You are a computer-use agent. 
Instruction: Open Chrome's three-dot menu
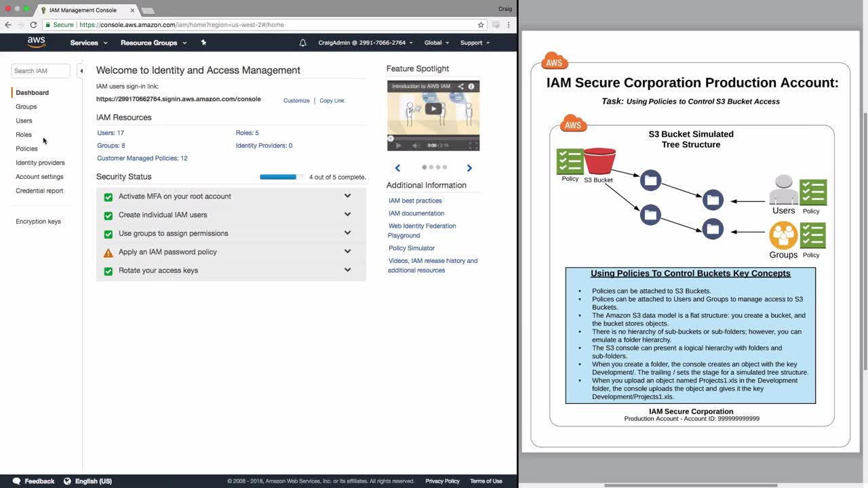point(509,25)
